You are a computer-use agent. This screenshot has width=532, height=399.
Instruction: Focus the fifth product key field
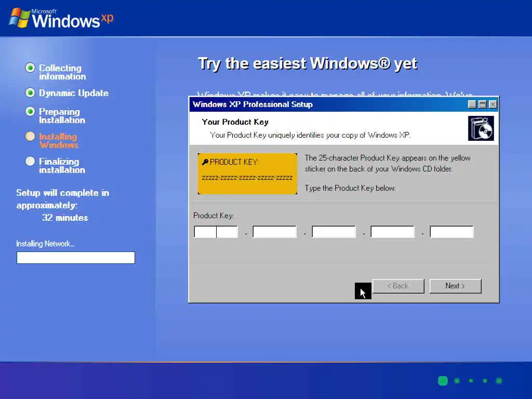click(451, 232)
